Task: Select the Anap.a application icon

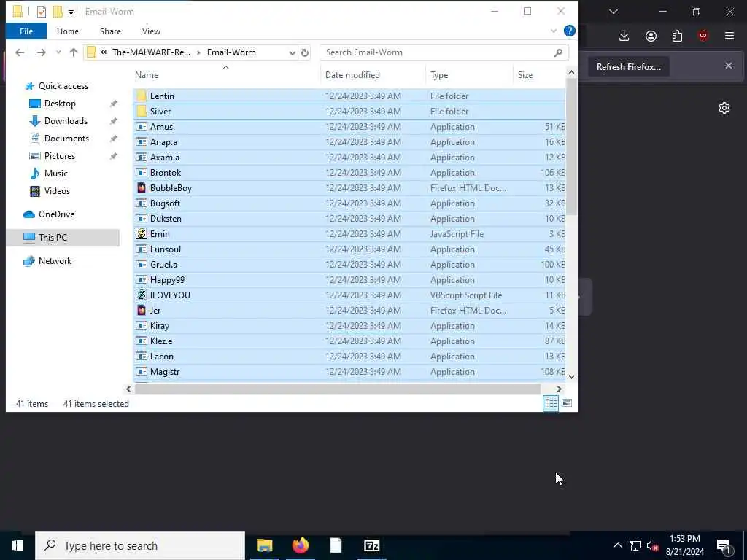Action: (142, 142)
